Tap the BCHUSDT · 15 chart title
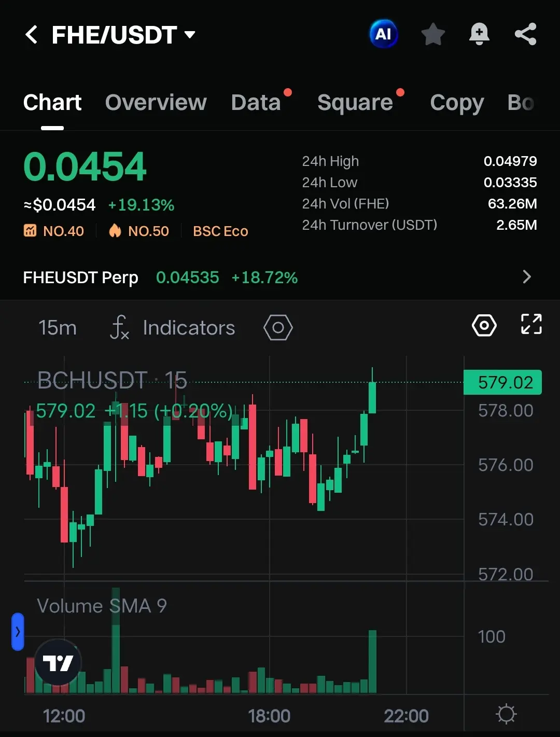The height and width of the screenshot is (737, 560). click(112, 380)
